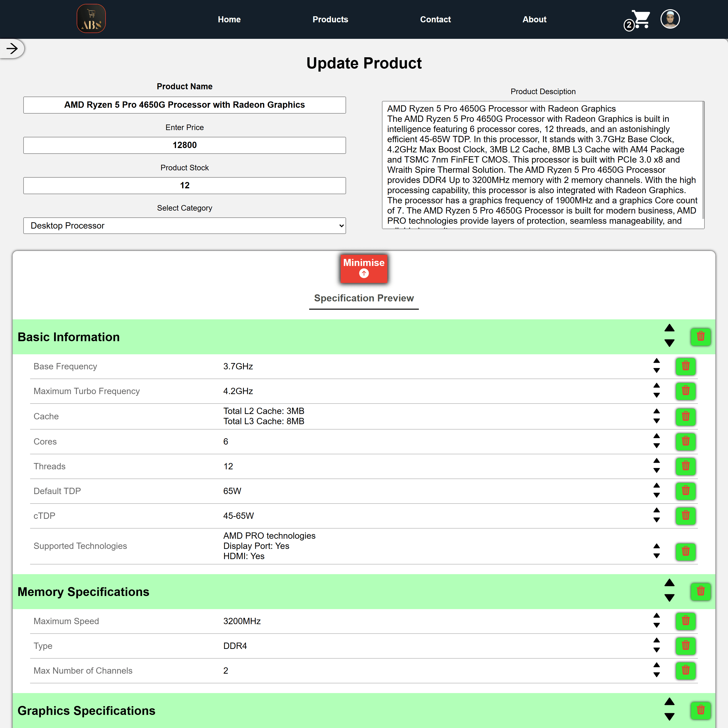
Task: Delete the Cores row
Action: (686, 441)
